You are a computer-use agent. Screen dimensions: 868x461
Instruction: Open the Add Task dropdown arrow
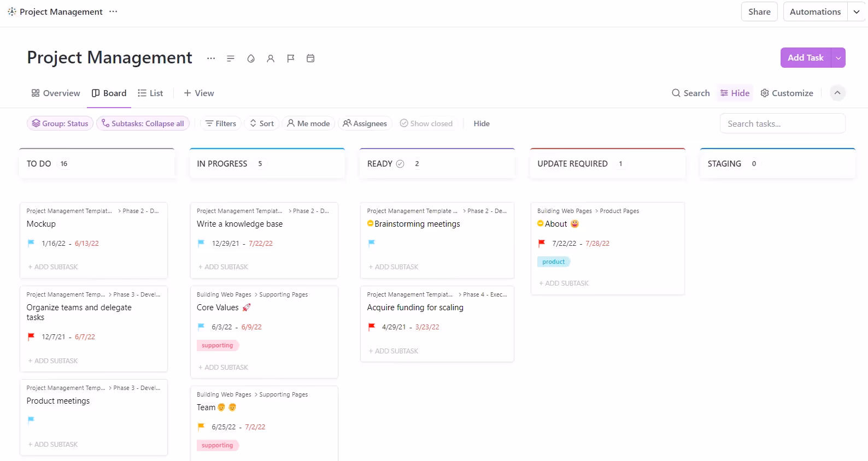838,58
